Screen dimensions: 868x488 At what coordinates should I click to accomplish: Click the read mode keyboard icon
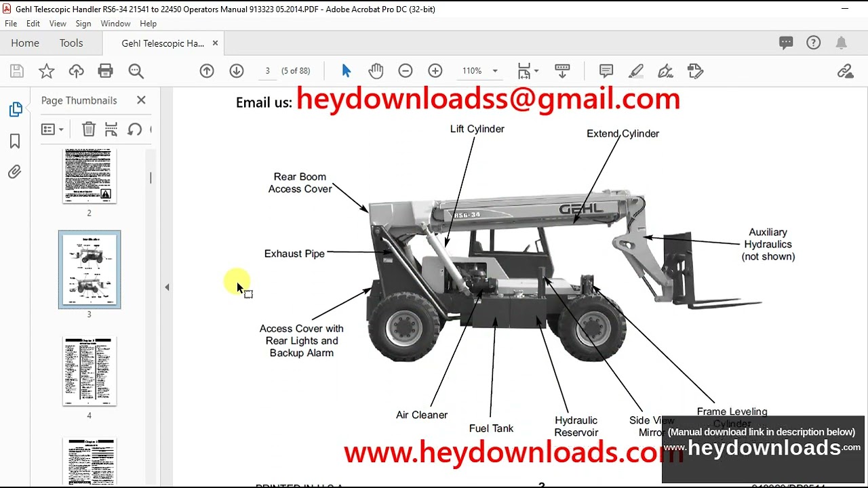tap(562, 71)
